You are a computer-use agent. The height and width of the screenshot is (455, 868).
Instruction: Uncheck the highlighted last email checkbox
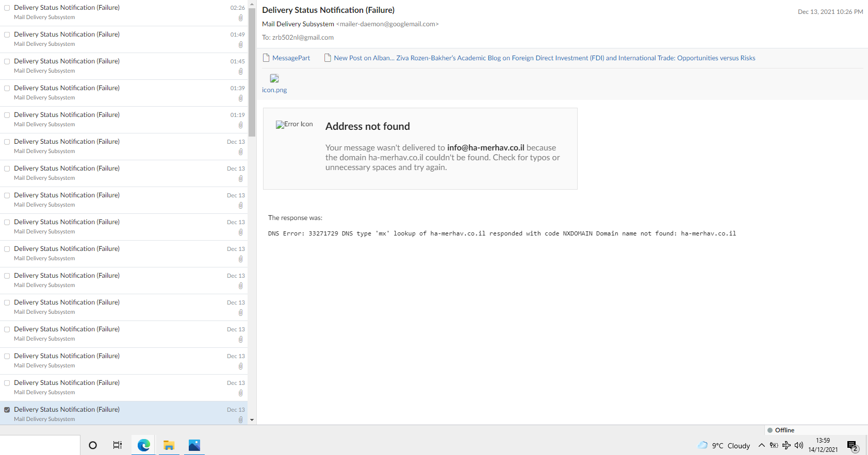7,410
